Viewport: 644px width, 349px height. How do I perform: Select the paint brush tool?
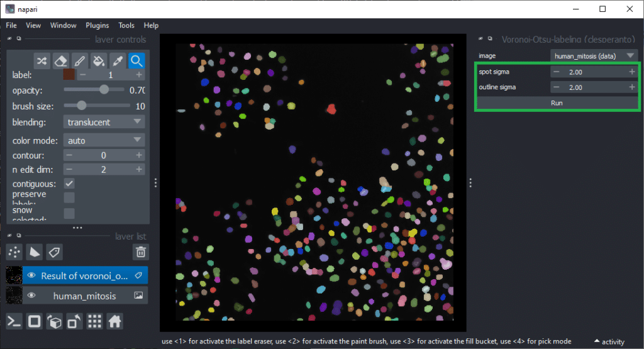(x=79, y=60)
